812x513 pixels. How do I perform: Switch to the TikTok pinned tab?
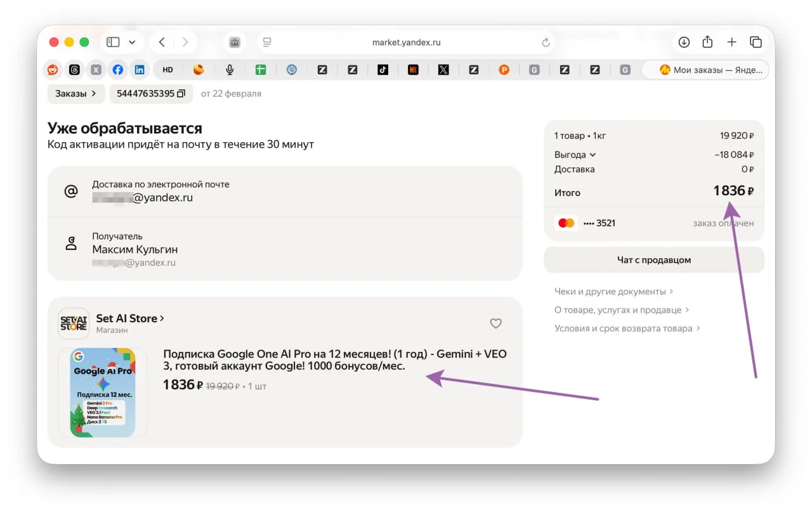click(383, 70)
